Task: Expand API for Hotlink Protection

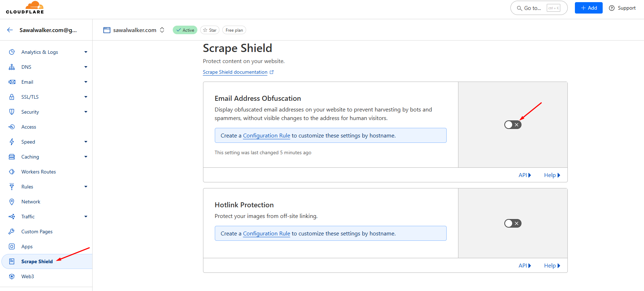Action: click(525, 265)
